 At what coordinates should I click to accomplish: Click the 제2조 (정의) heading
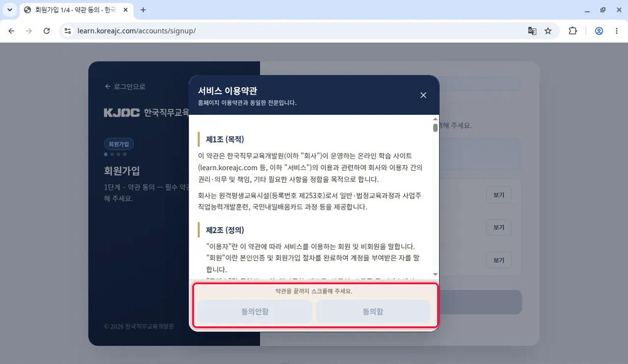point(225,230)
